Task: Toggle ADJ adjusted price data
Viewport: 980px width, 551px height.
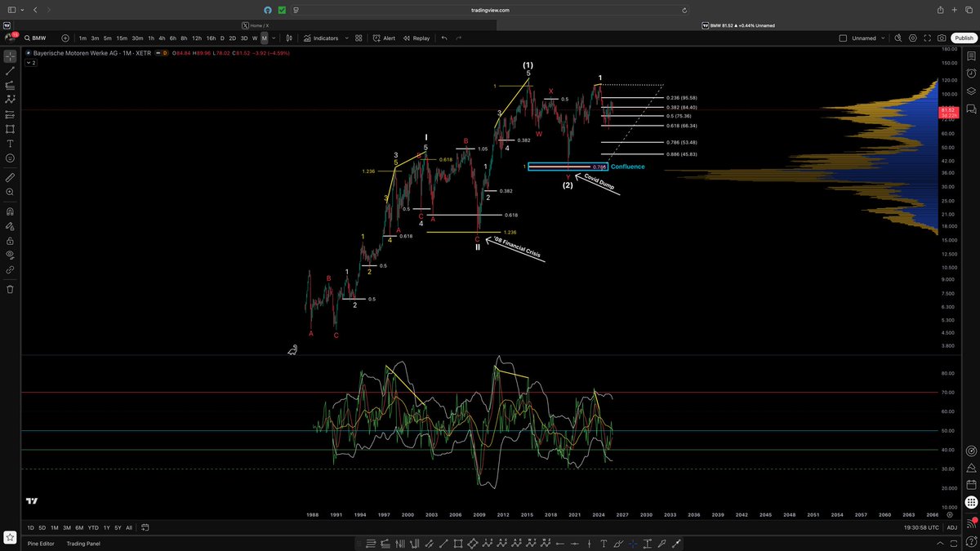Action: 951,528
